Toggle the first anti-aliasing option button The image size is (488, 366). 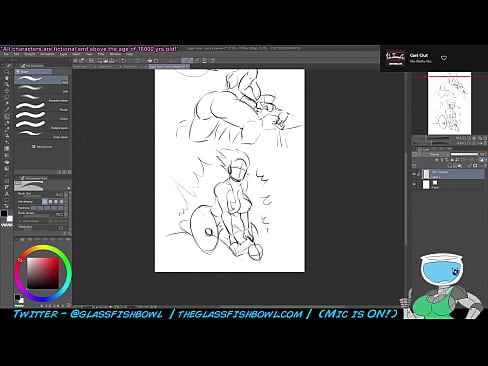click(45, 202)
